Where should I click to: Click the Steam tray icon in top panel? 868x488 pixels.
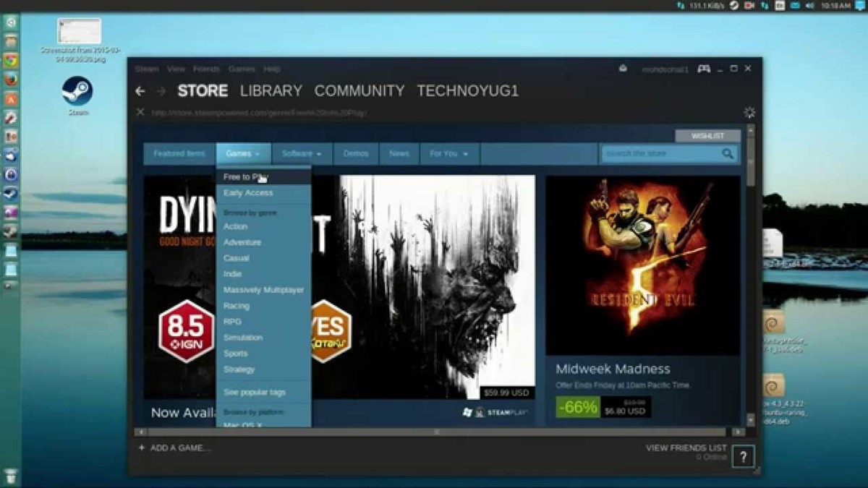733,5
